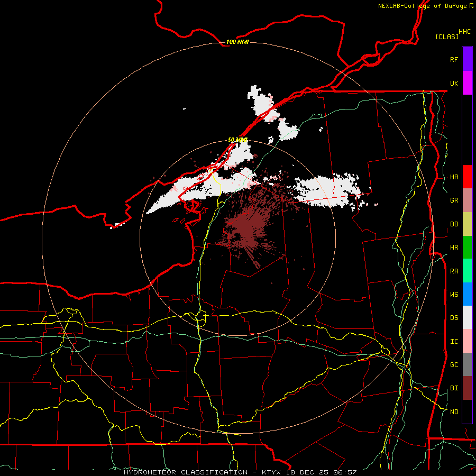The height and width of the screenshot is (476, 476).
Task: Click the KTYX radar site identifier
Action: coord(271,472)
